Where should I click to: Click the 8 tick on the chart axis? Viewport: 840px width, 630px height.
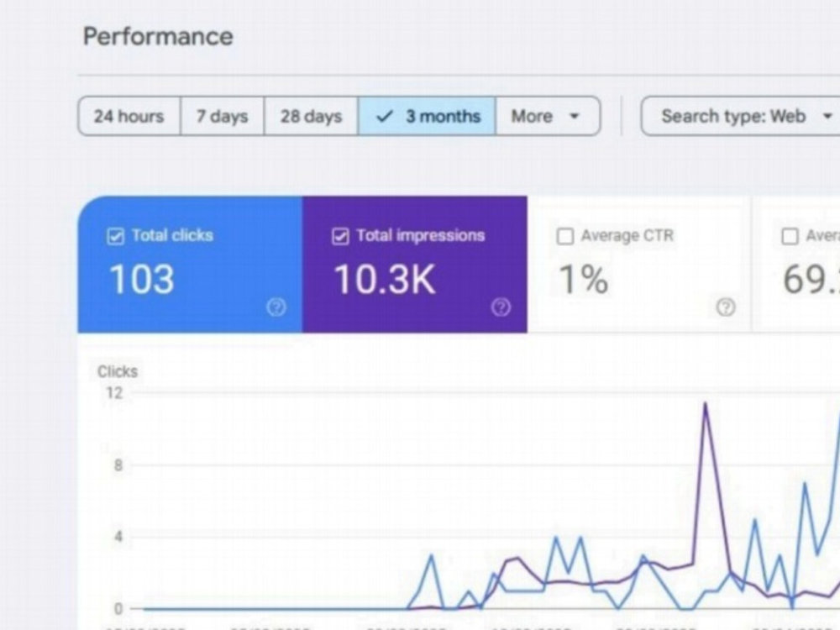[118, 465]
